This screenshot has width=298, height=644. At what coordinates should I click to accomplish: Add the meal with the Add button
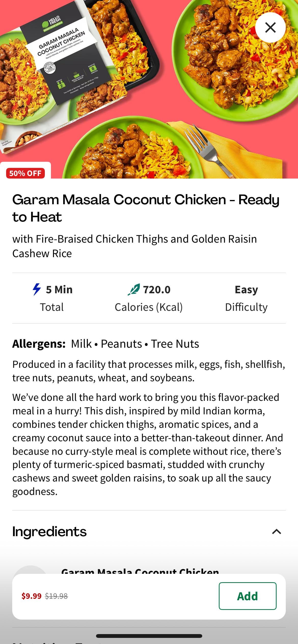pyautogui.click(x=247, y=596)
